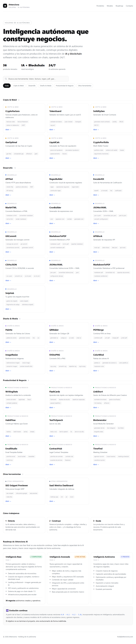Screen dimensions: 136x644
Task: Go to the Modelo nav link
Action: pyautogui.click(x=110, y=6)
